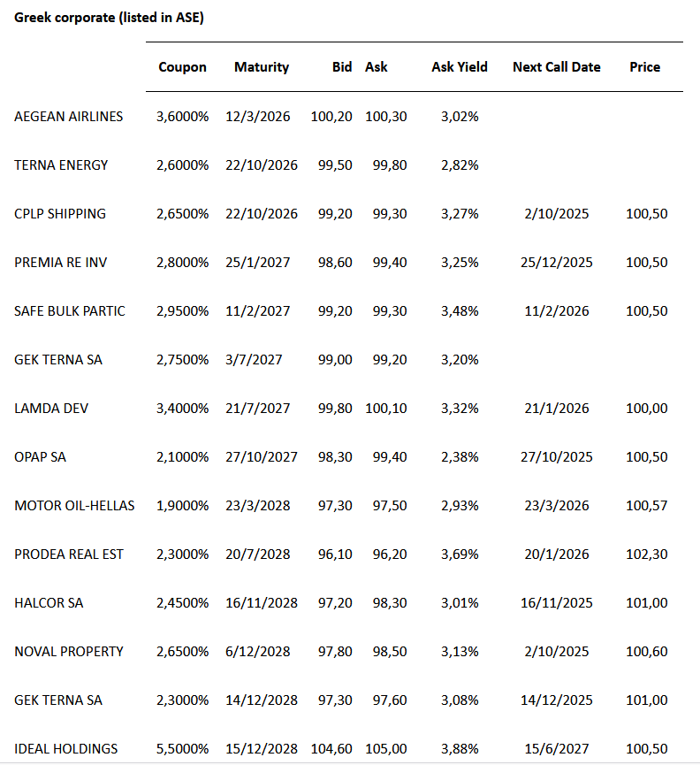700x765 pixels.
Task: Click the Bid column header
Action: 342,67
